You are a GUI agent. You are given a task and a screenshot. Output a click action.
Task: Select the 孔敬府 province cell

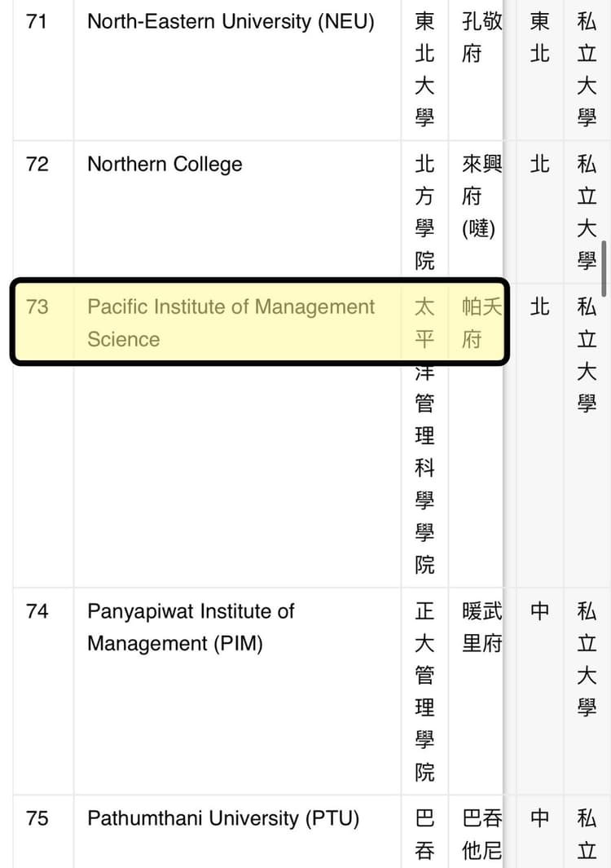point(481,37)
